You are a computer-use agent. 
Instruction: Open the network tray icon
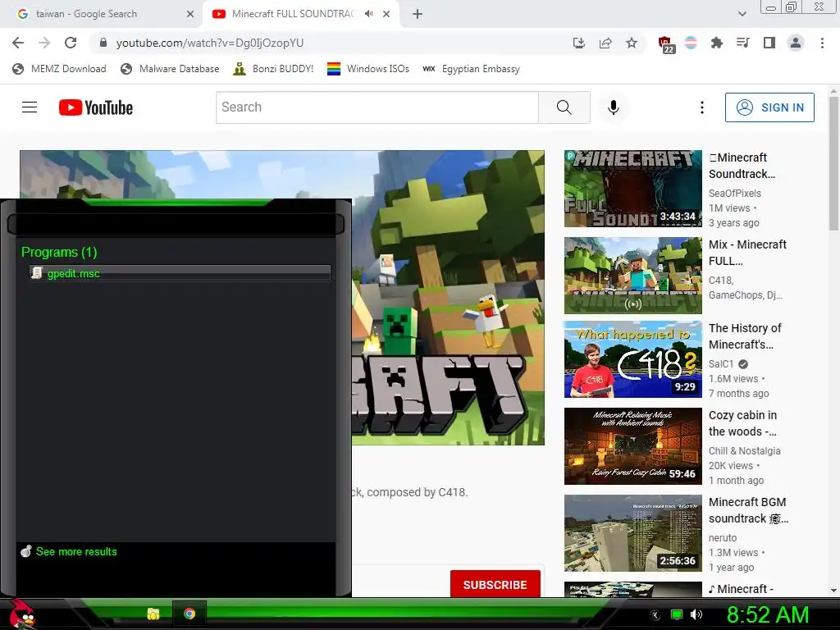[x=677, y=614]
